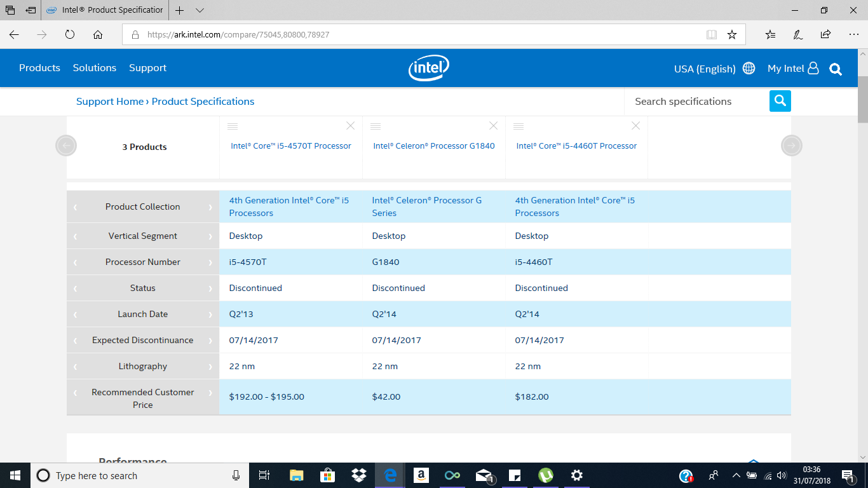Open the Product Specifications breadcrumb link

(x=203, y=102)
